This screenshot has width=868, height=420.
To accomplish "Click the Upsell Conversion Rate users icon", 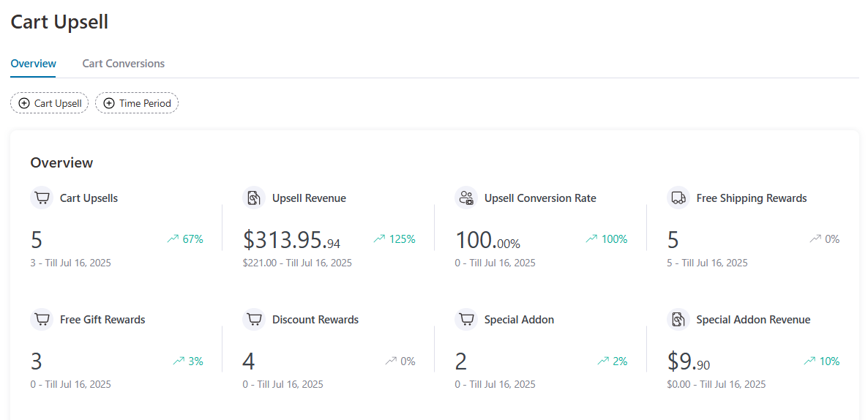I will click(x=466, y=198).
